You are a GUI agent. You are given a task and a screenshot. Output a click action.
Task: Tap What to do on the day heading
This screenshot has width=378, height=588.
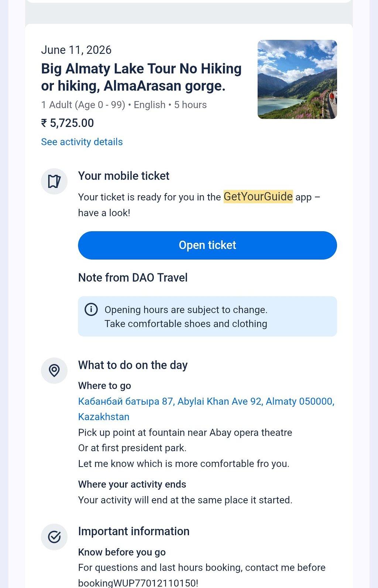point(133,365)
